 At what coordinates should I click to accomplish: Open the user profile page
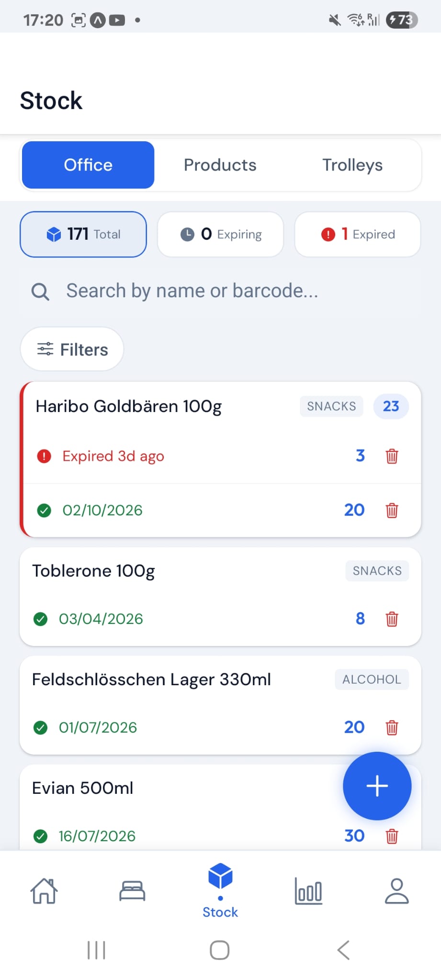tap(396, 891)
